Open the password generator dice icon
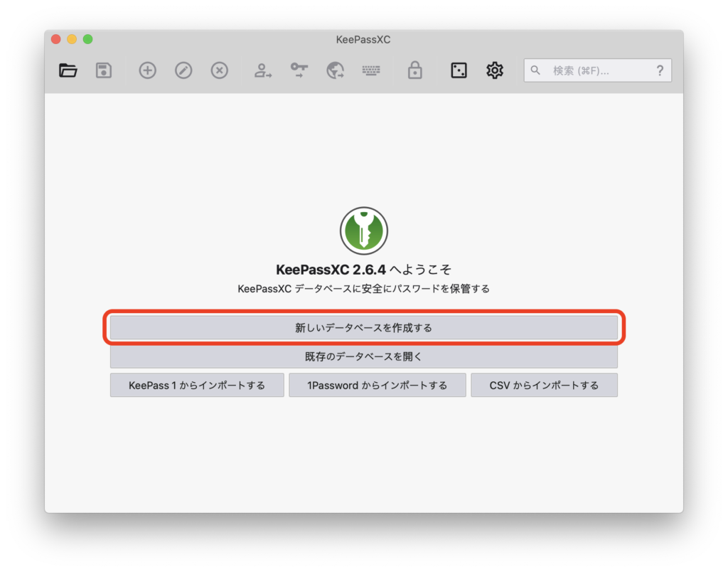The height and width of the screenshot is (572, 728). [459, 70]
